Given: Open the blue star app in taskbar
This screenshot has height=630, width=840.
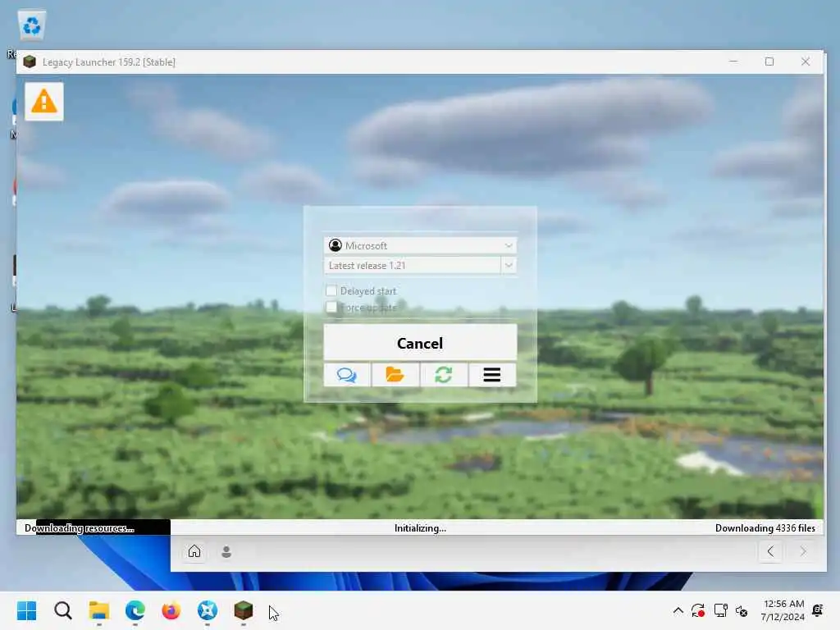Looking at the screenshot, I should coord(208,610).
